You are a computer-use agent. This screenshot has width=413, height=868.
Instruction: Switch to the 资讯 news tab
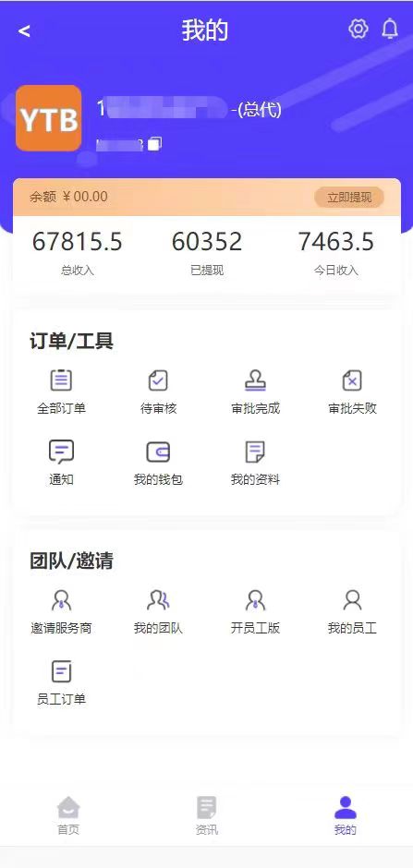(207, 814)
